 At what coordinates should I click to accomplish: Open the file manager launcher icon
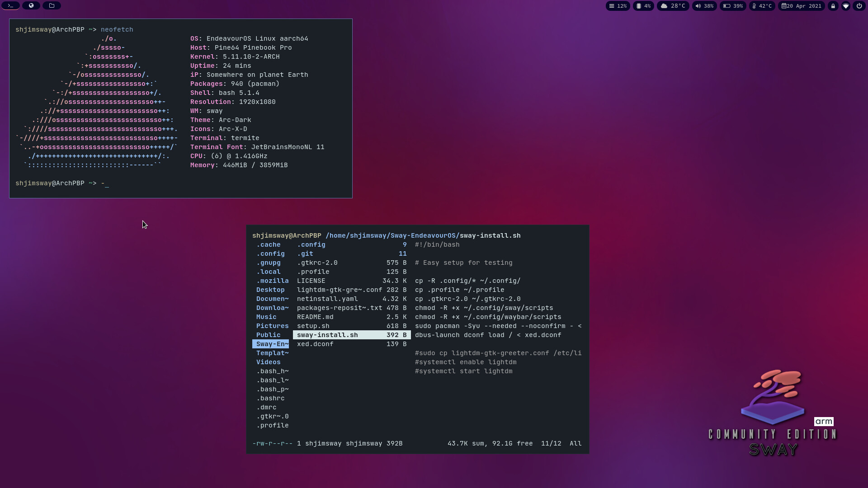52,5
